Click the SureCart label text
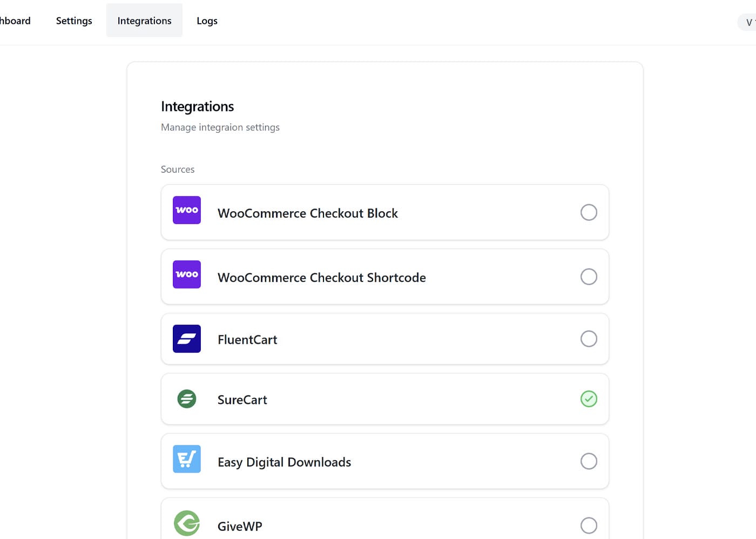 click(x=242, y=400)
